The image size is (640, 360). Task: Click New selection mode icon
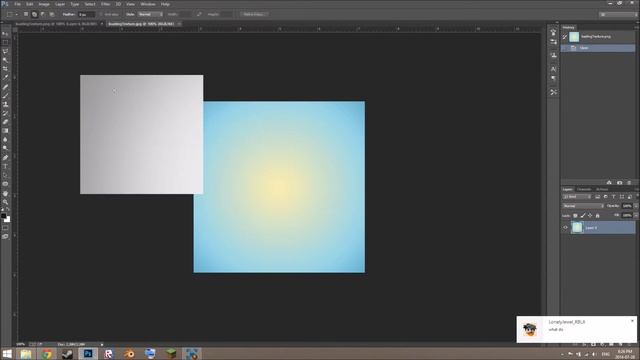click(26, 14)
